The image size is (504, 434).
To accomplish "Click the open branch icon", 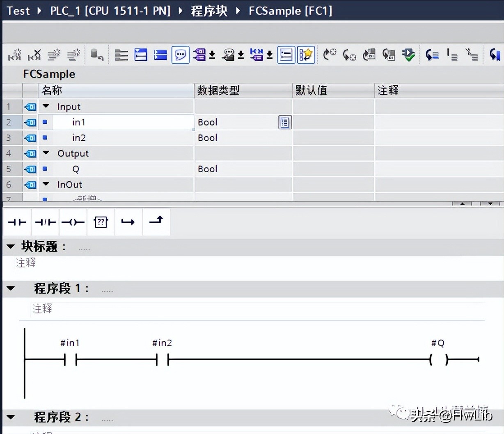I will [128, 222].
